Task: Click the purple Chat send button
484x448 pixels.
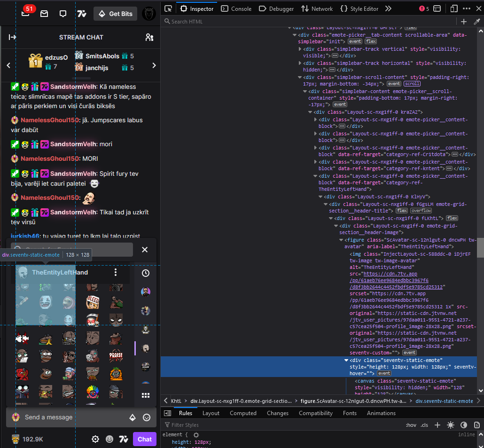Action: [x=144, y=439]
